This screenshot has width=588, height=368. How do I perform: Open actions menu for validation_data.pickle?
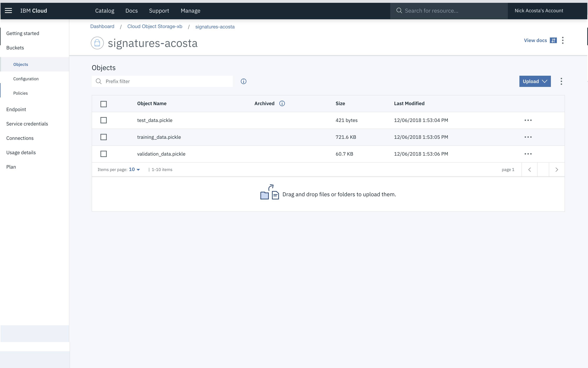point(528,154)
